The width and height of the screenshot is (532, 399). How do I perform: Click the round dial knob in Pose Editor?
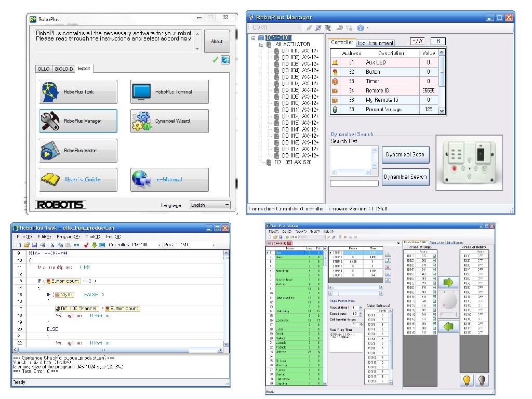(448, 301)
